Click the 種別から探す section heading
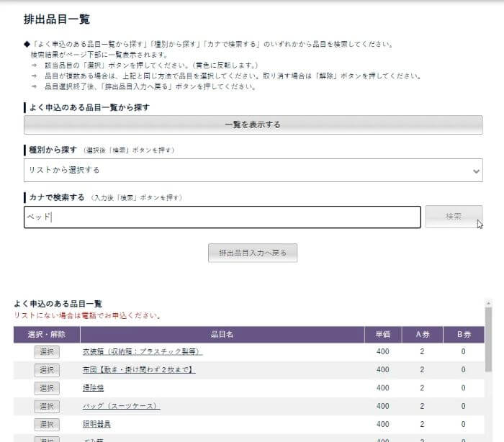Image resolution: width=504 pixels, height=442 pixels. (x=53, y=150)
